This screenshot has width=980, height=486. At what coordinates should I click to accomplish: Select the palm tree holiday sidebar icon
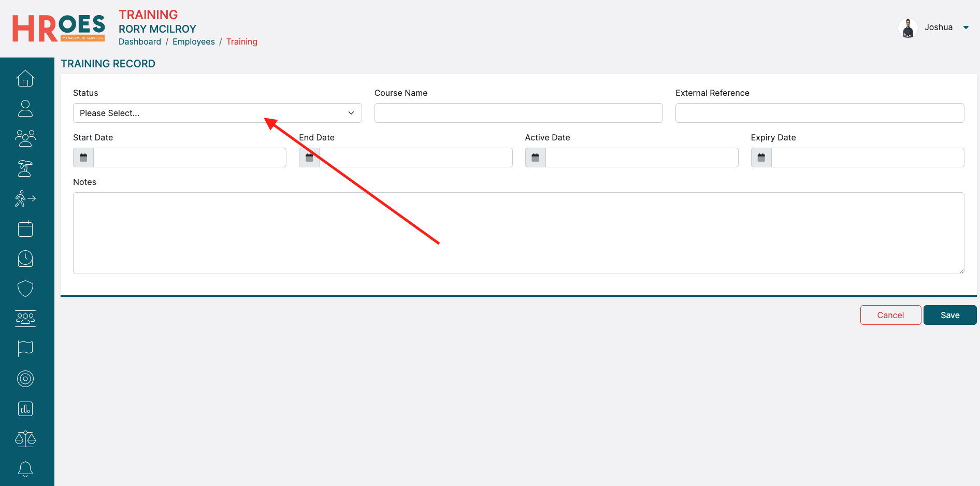tap(25, 168)
